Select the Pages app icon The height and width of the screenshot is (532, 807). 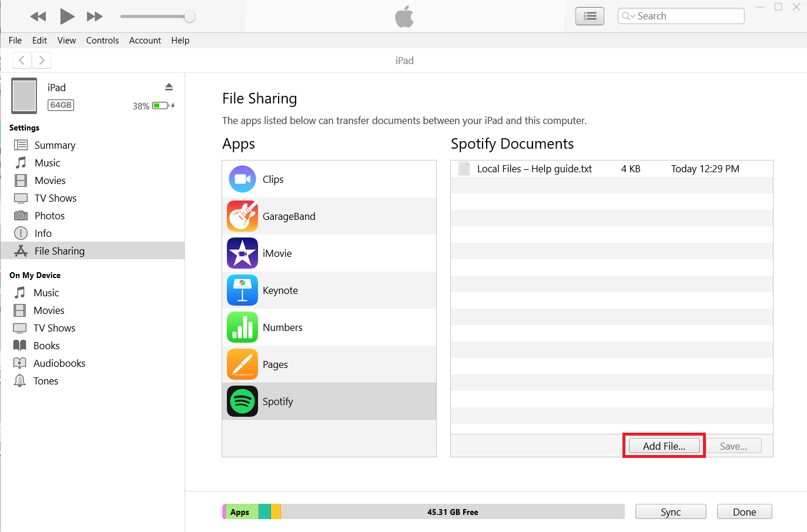(x=242, y=364)
